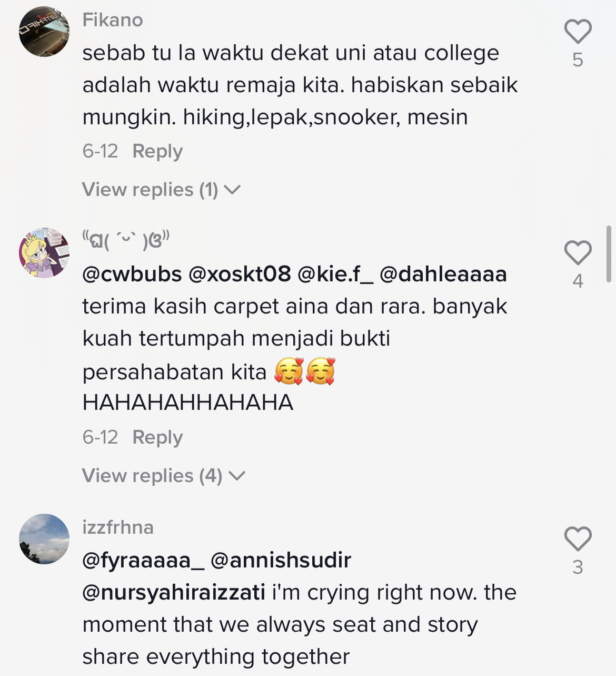Open the izzfrhna username
Image resolution: width=616 pixels, height=676 pixels.
click(x=118, y=527)
